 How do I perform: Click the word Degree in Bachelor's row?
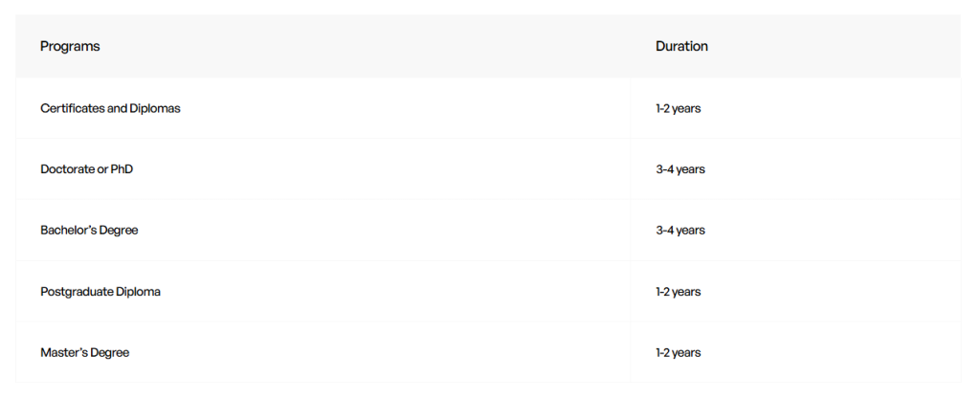click(x=118, y=231)
